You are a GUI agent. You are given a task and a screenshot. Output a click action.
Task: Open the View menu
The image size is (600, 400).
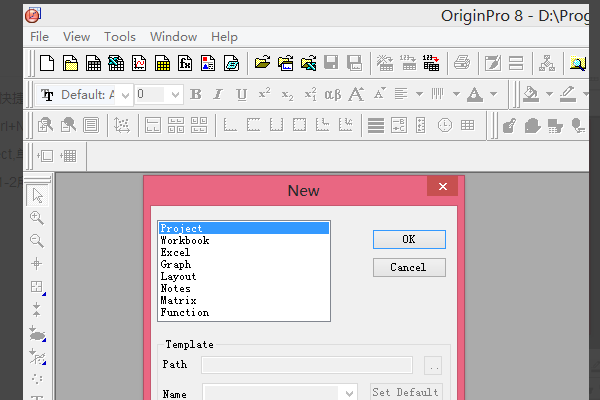(77, 37)
